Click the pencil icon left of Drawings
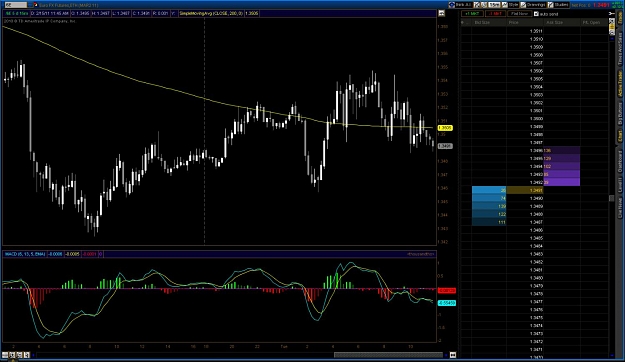 523,5
